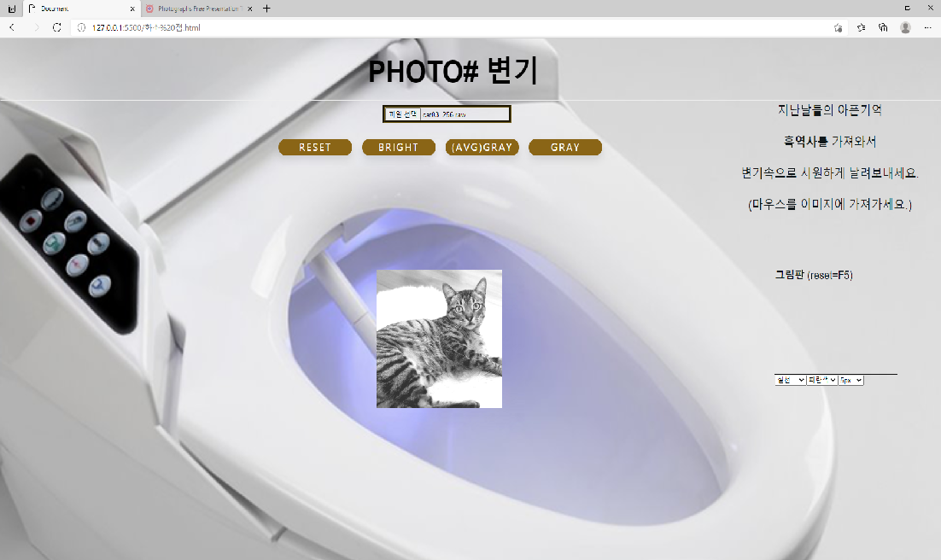Screen dimensions: 941x560
Task: Open a new browser tab
Action: (x=266, y=9)
